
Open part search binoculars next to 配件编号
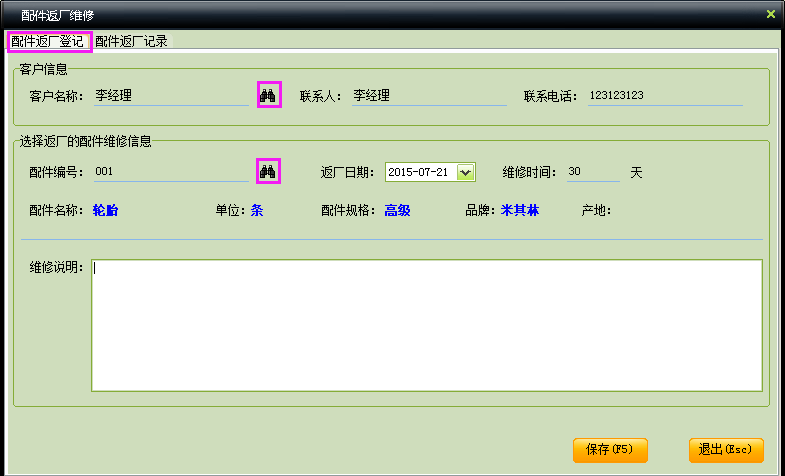click(x=268, y=171)
